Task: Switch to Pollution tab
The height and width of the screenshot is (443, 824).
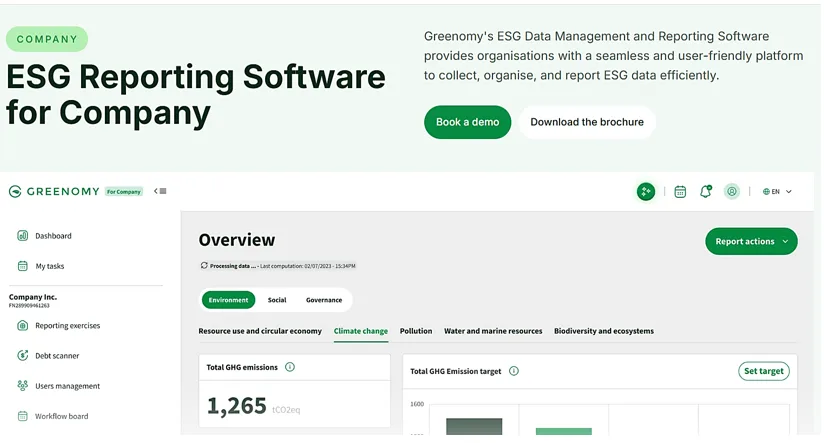Action: pos(416,331)
